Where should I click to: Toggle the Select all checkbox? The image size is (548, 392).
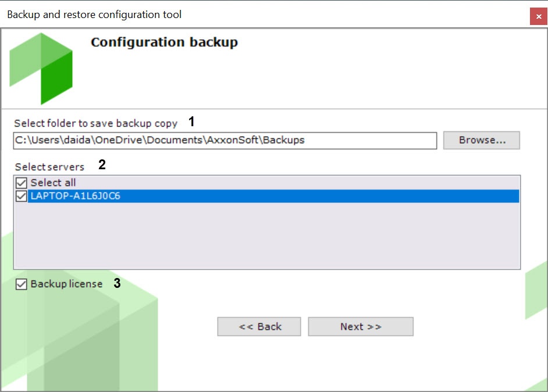[22, 183]
